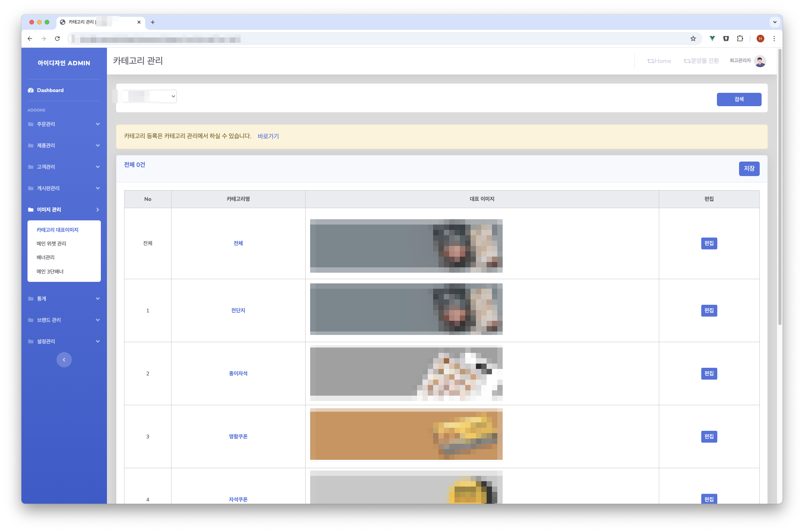Expand the 게시판관리 sidebar menu
This screenshot has width=804, height=532.
point(64,188)
